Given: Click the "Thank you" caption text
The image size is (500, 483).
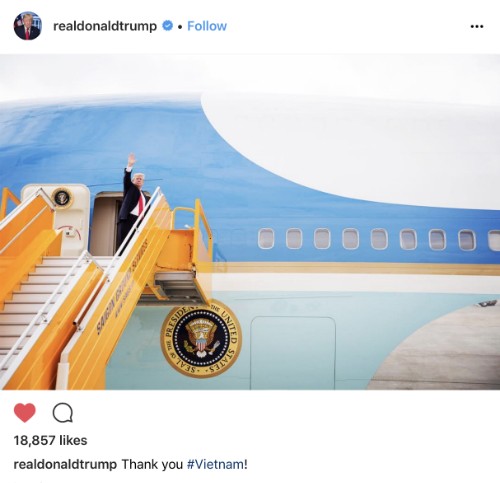Looking at the screenshot, I should [x=152, y=464].
